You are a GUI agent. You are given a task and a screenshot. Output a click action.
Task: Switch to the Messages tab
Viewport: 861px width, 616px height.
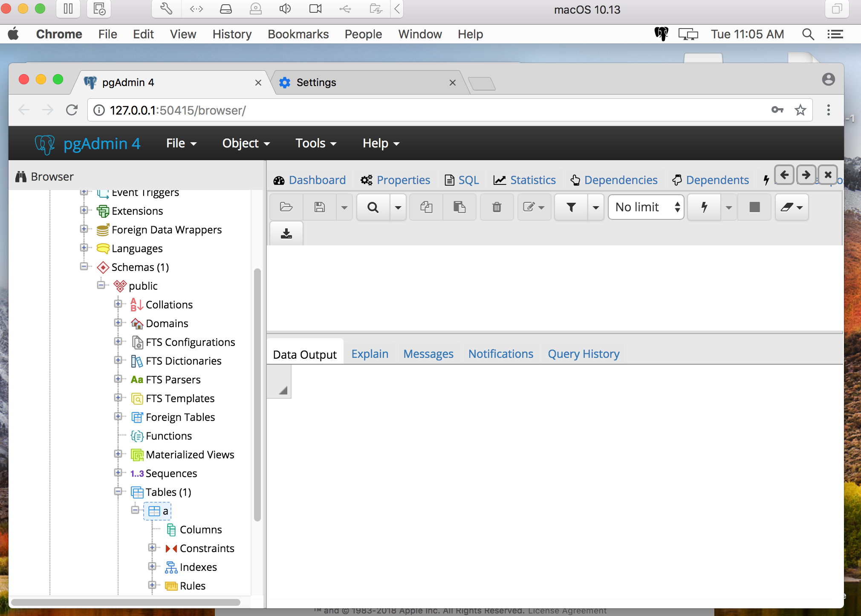428,354
